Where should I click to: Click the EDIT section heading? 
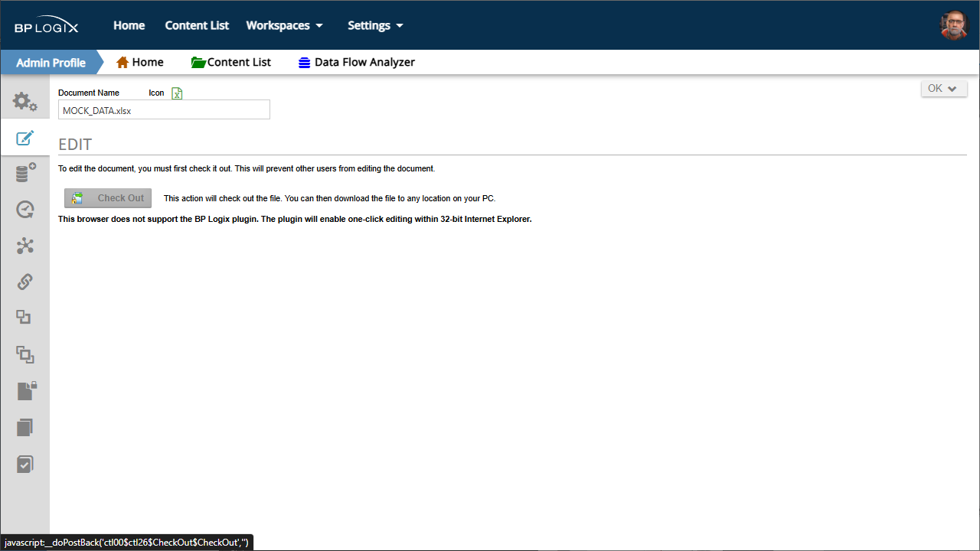pyautogui.click(x=75, y=145)
